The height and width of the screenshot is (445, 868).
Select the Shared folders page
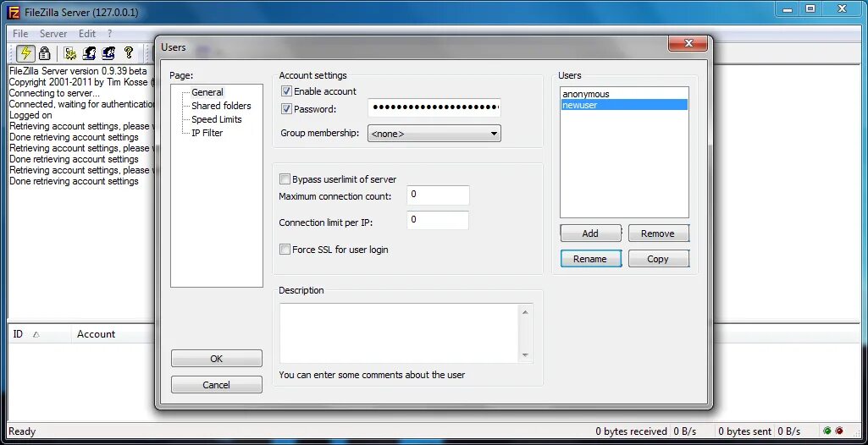[221, 106]
